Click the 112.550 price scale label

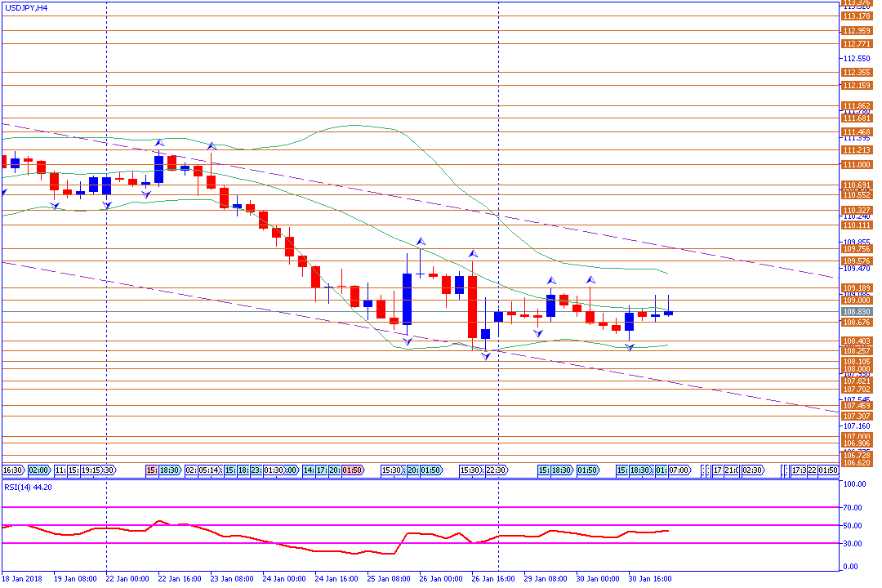click(x=856, y=59)
